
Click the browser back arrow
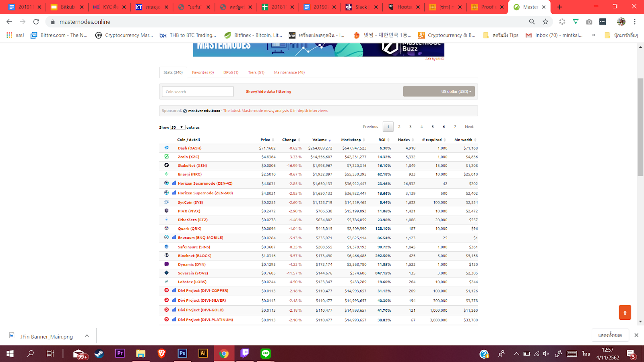(9, 22)
